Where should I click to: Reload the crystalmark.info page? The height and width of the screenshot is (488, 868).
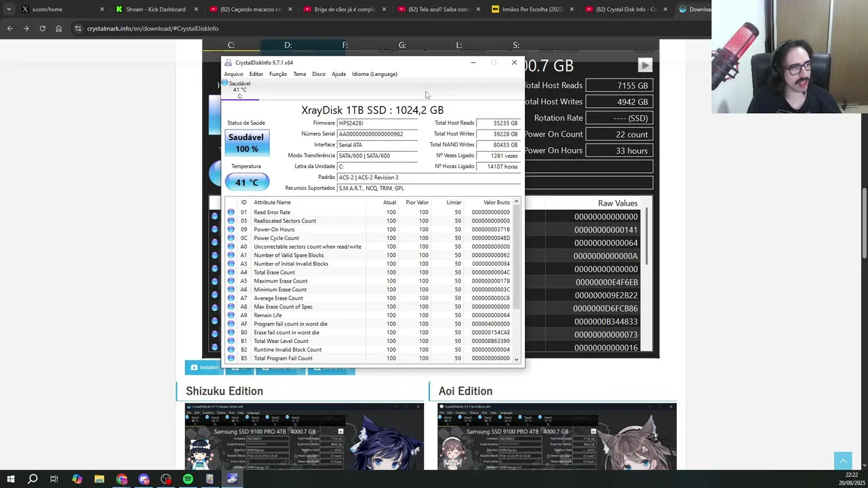click(x=42, y=28)
